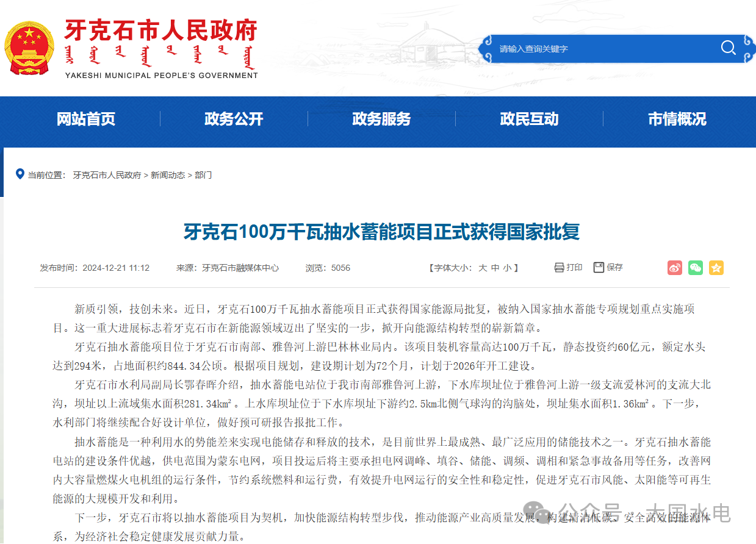Select 市情概况 in navigation bar

click(x=677, y=119)
